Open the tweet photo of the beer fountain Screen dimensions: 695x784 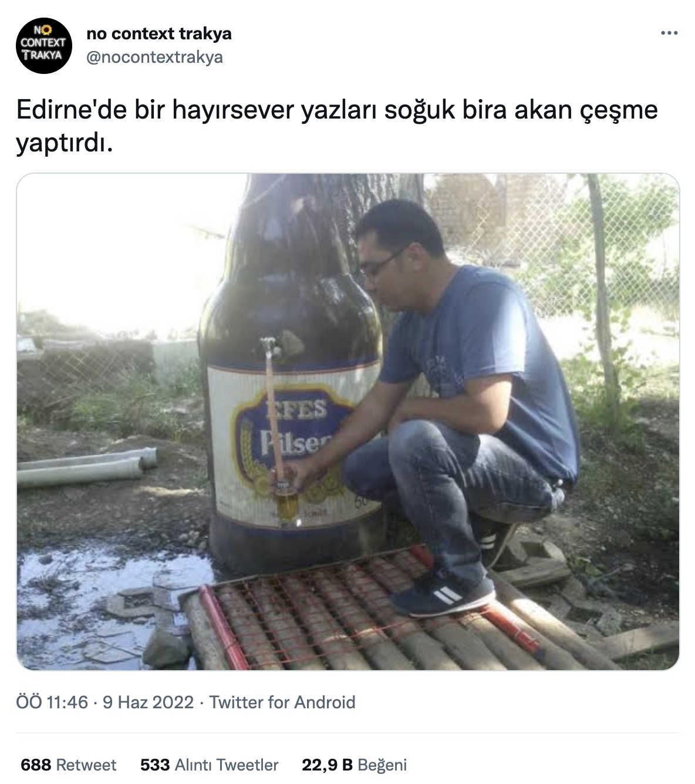click(x=347, y=421)
